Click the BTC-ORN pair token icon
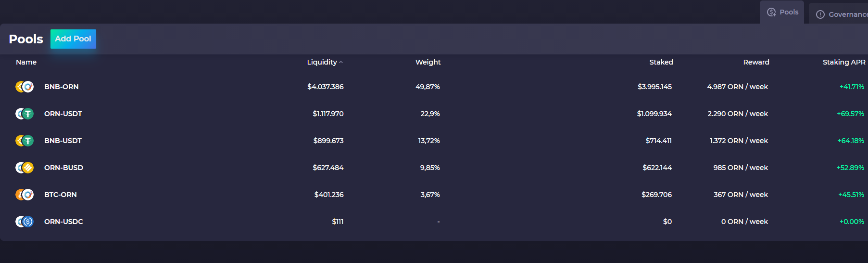Screen dimensions: 868x263 click(25, 195)
